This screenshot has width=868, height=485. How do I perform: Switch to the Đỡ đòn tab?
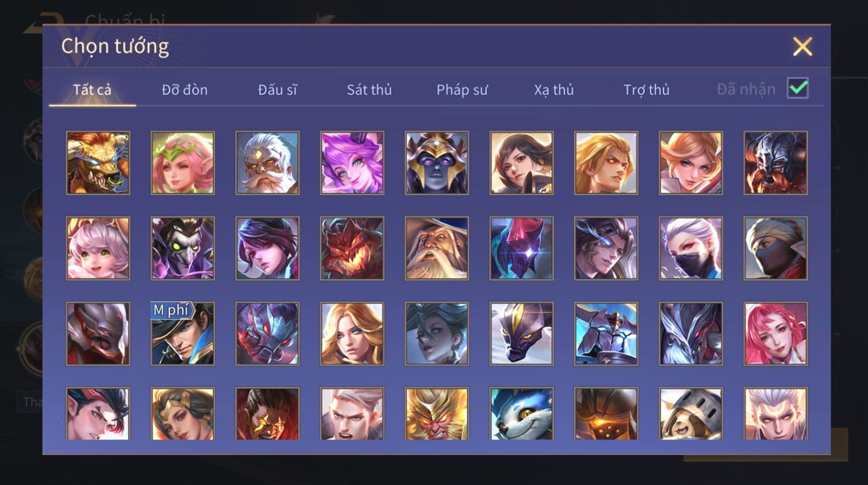point(184,90)
